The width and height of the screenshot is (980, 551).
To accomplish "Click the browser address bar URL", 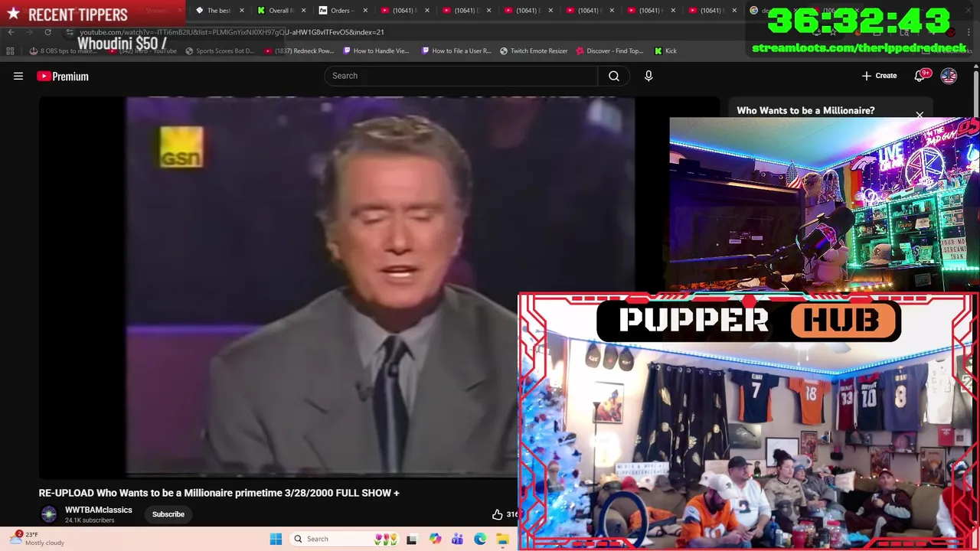I will point(232,32).
